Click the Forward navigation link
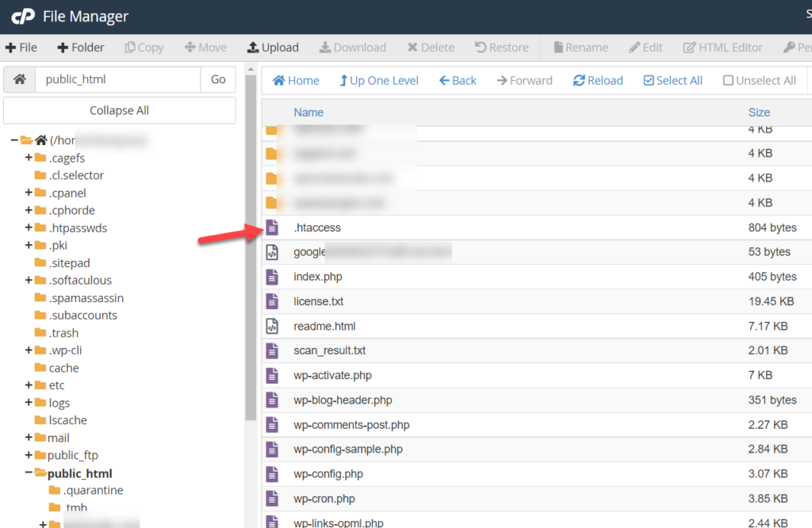812x528 pixels. tap(525, 81)
